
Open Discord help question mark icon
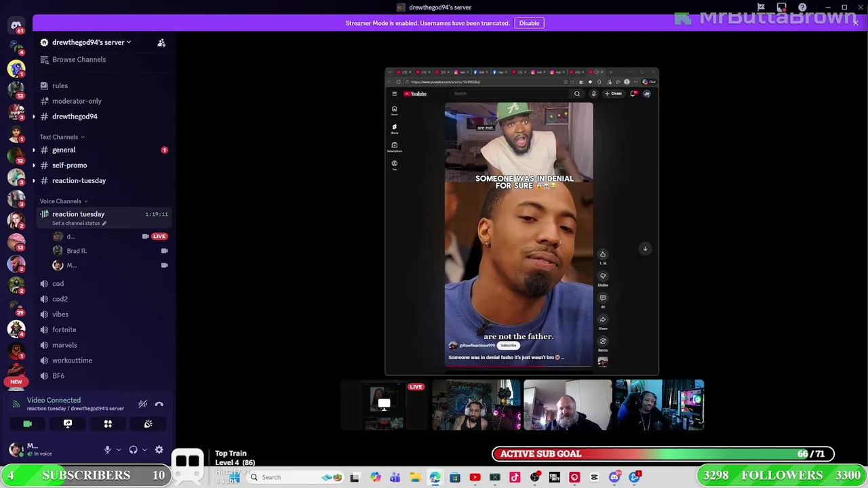click(x=802, y=7)
